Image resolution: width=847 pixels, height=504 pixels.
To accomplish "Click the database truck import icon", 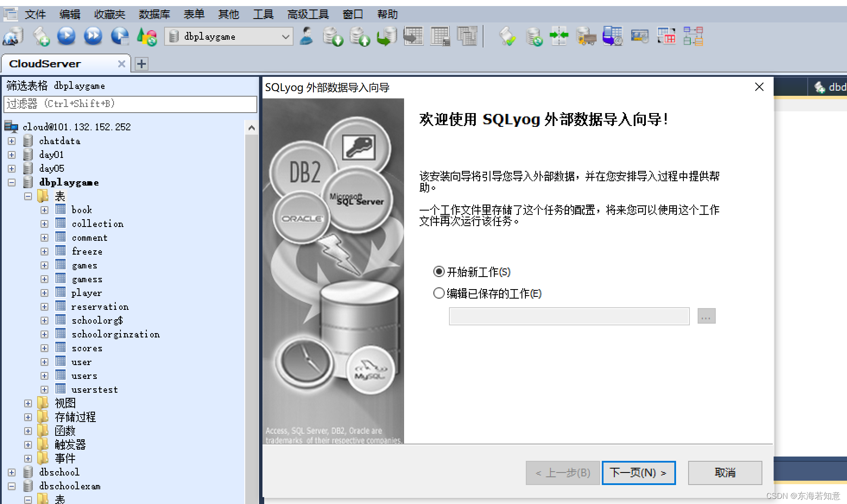I will (x=586, y=36).
